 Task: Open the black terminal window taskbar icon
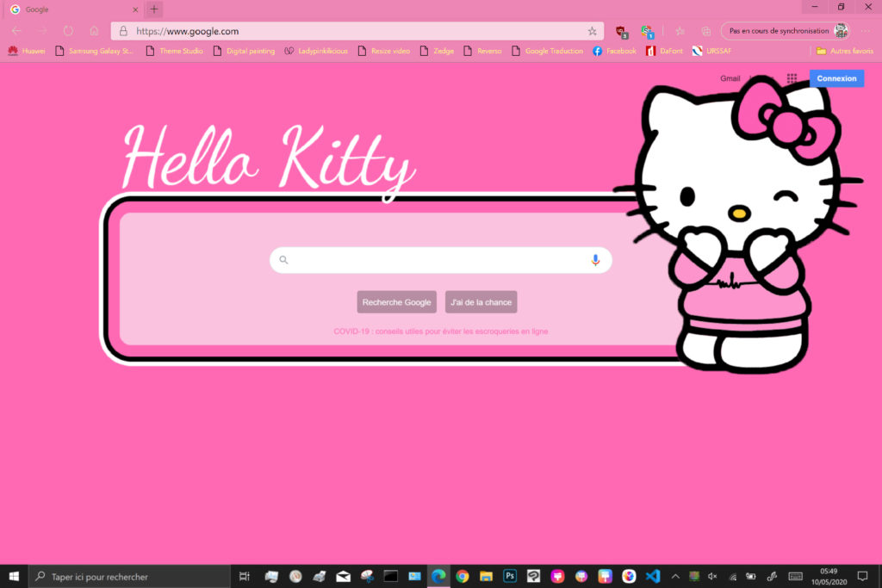(x=390, y=576)
